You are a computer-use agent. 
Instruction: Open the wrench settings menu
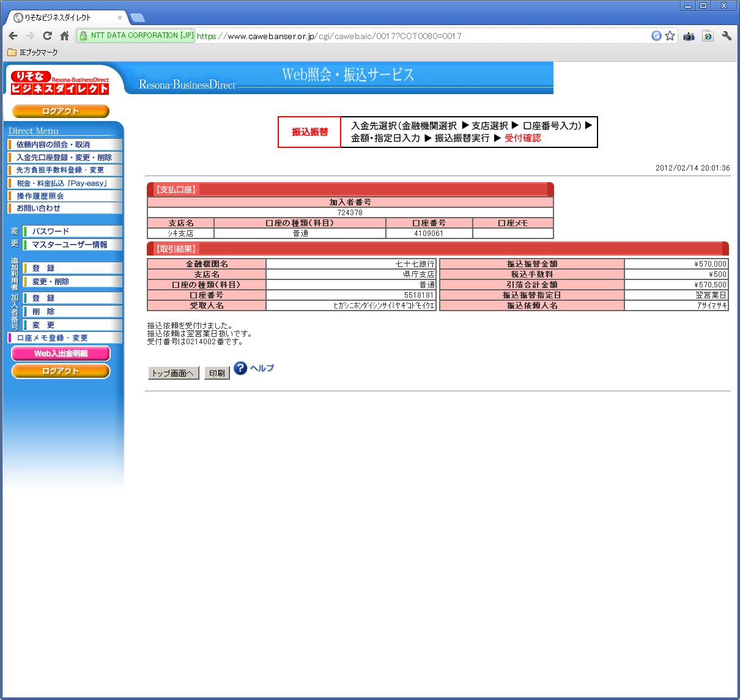pos(727,36)
